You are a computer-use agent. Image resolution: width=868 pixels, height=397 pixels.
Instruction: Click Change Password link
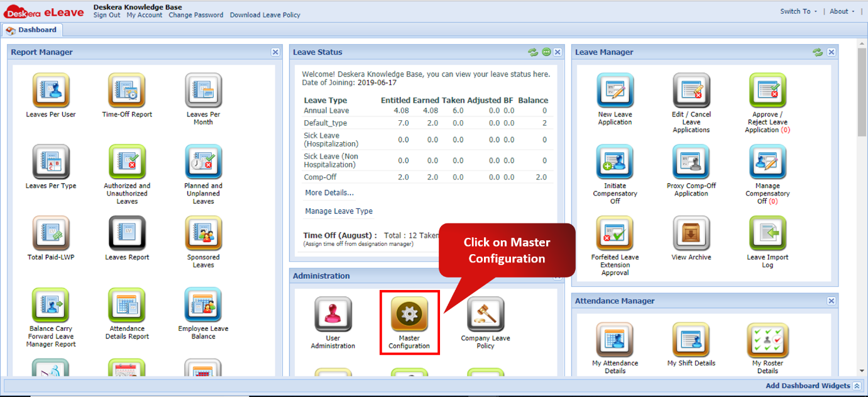(x=196, y=15)
